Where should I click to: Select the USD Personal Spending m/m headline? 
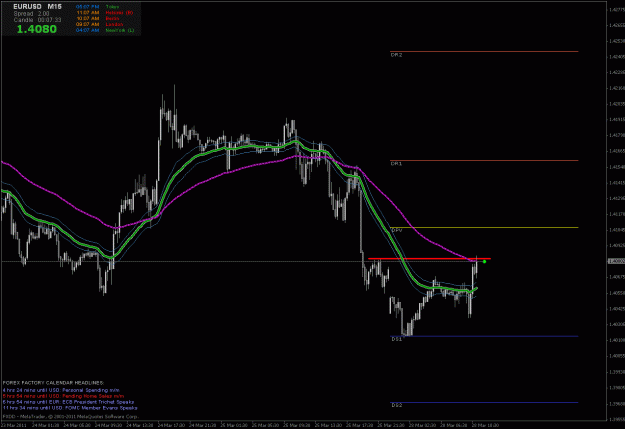[x=61, y=390]
